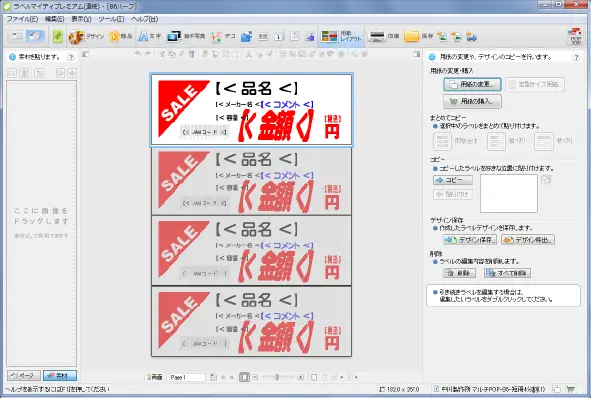Select the third label on canvas
Screen dimensions: 592x398
point(251,250)
